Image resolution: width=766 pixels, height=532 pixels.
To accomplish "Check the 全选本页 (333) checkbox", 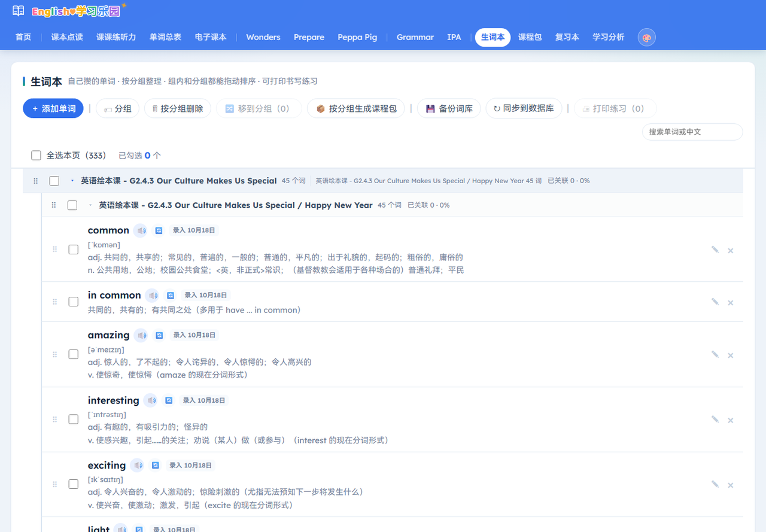I will click(37, 156).
